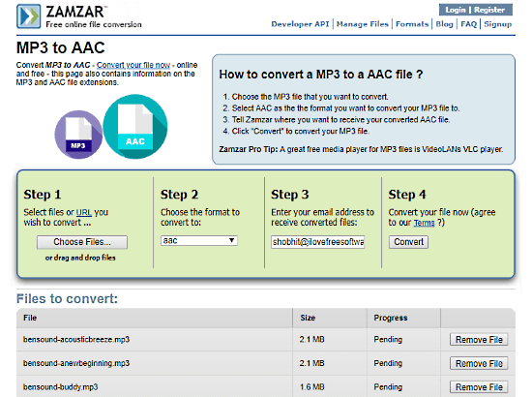Click the Choose Files button
The width and height of the screenshot is (532, 397).
click(82, 242)
